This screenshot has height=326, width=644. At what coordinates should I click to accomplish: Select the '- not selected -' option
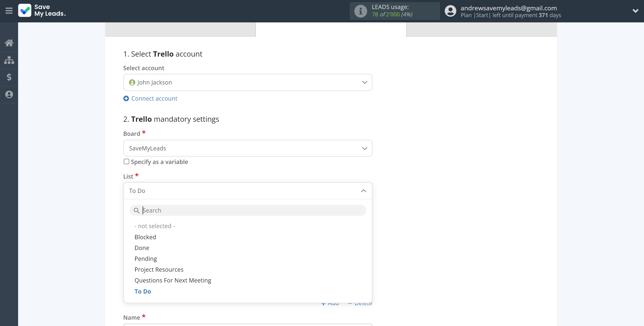[154, 226]
